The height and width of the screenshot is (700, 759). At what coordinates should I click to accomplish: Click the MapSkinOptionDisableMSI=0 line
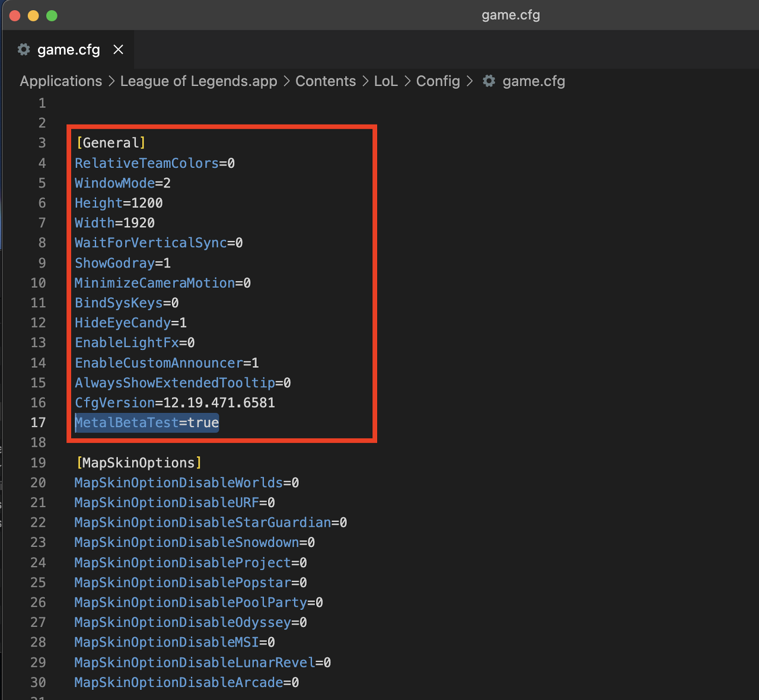175,642
